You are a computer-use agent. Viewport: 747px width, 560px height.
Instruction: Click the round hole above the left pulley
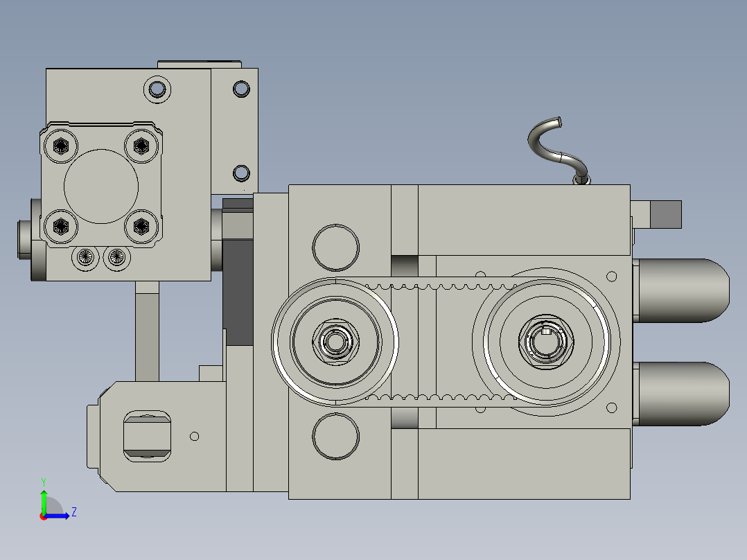(x=335, y=247)
